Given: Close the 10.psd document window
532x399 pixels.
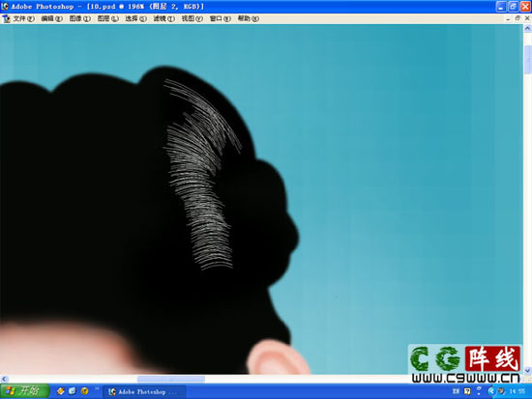Looking at the screenshot, I should tap(527, 18).
